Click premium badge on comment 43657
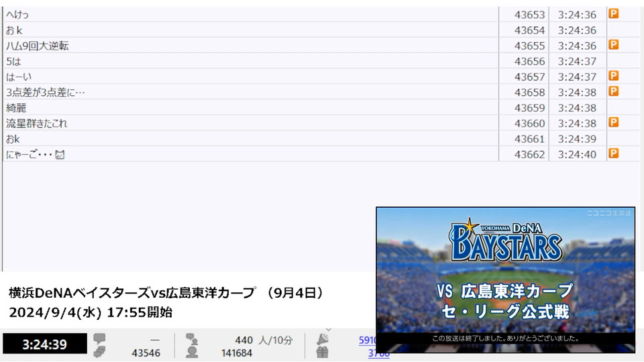The image size is (644, 362). coord(614,76)
